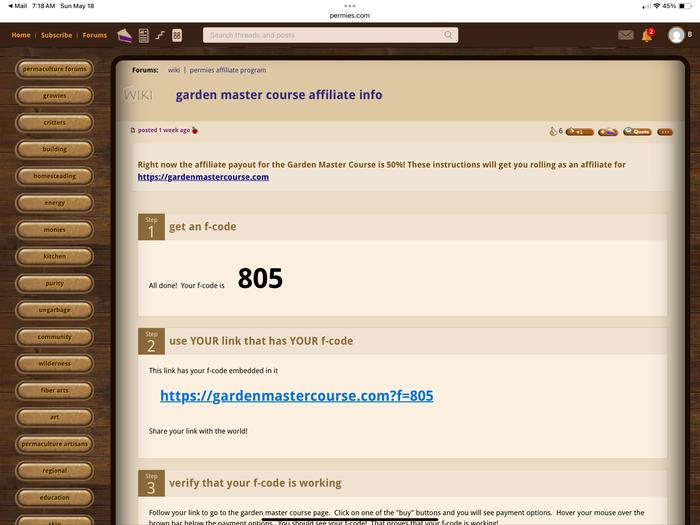Viewport: 700px width, 525px height.
Task: Click the user profile avatar
Action: (x=676, y=35)
